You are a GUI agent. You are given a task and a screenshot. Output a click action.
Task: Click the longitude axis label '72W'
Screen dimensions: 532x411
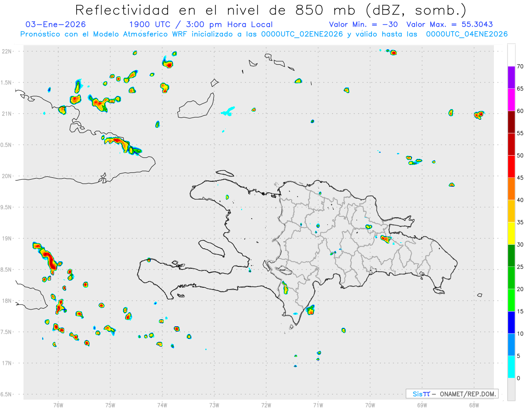point(266,405)
